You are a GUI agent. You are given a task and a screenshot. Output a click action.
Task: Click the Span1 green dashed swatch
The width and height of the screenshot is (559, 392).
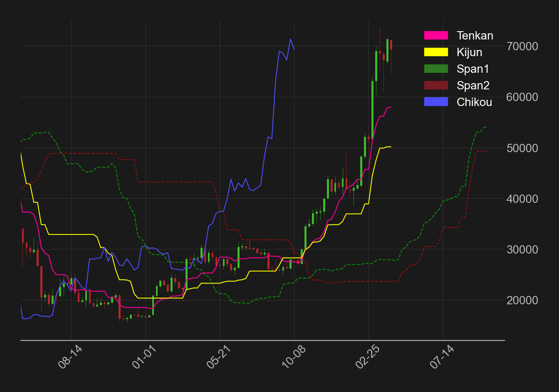436,69
